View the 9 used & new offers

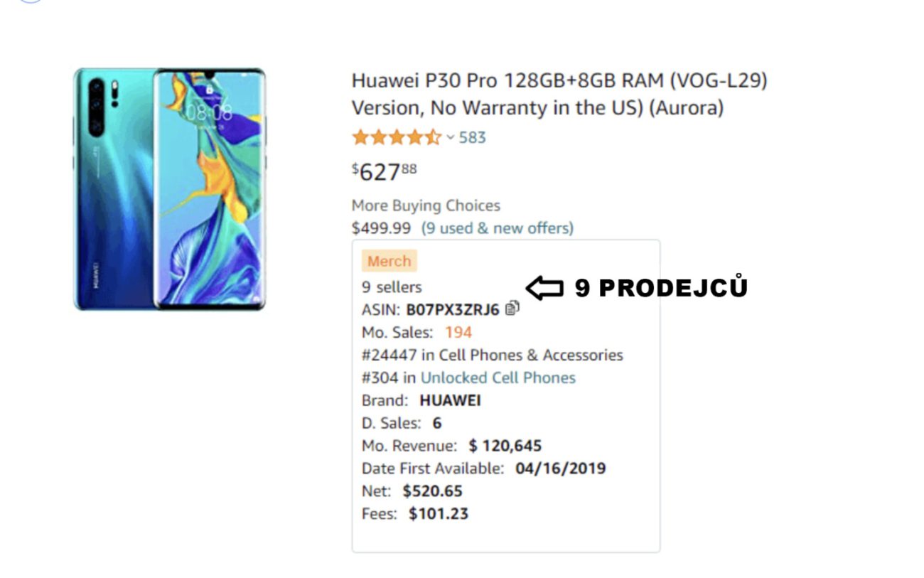(498, 228)
